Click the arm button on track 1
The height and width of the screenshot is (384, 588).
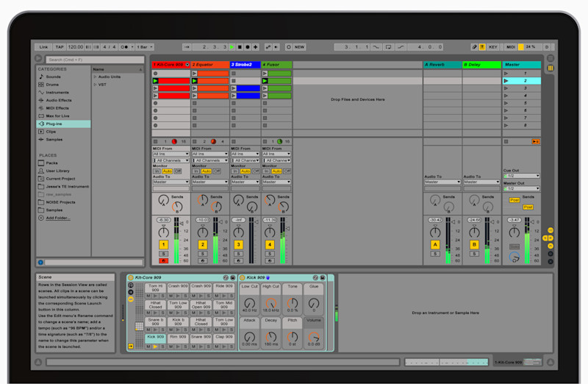coord(163,260)
